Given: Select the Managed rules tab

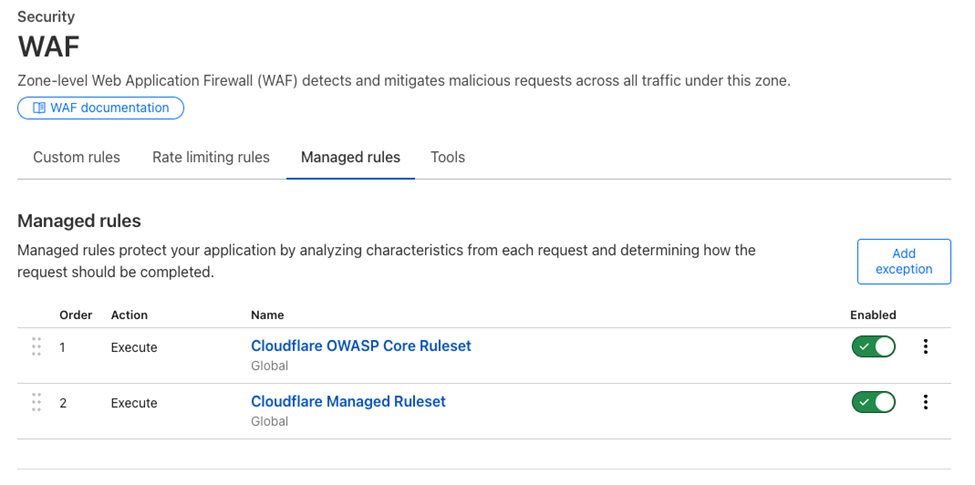Looking at the screenshot, I should click(x=350, y=157).
